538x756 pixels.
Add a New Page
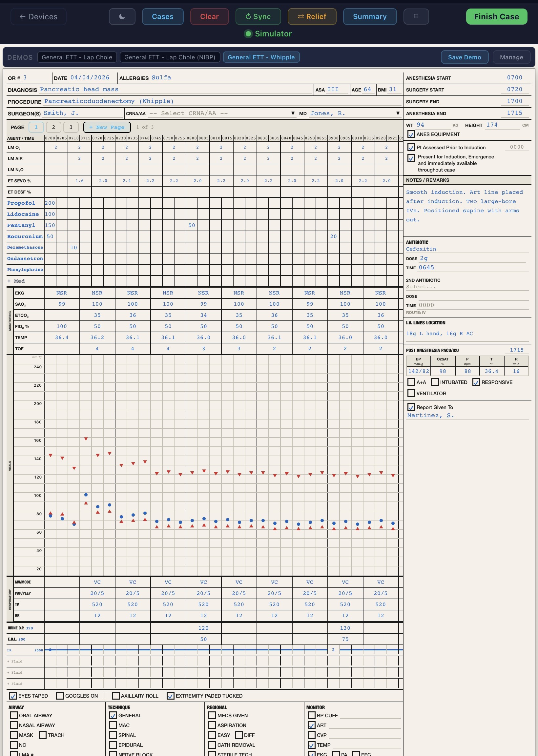pyautogui.click(x=107, y=127)
